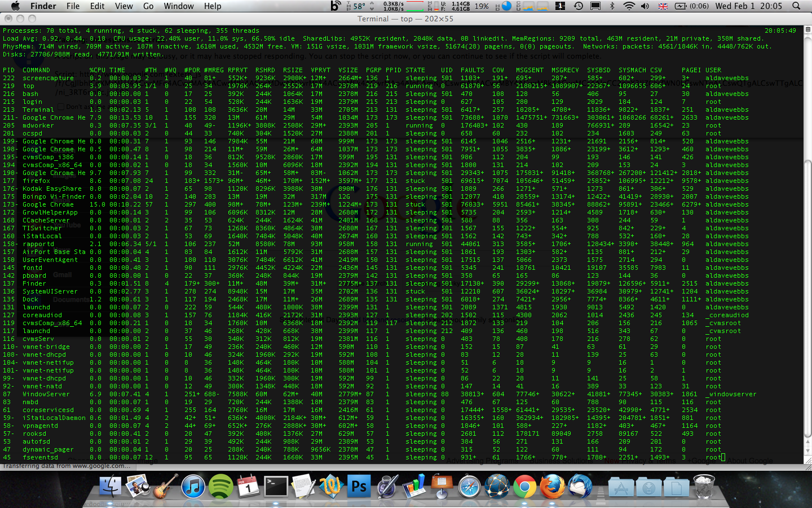This screenshot has width=812, height=508.
Task: Click the Kodak EasyShare process name
Action: coord(52,189)
